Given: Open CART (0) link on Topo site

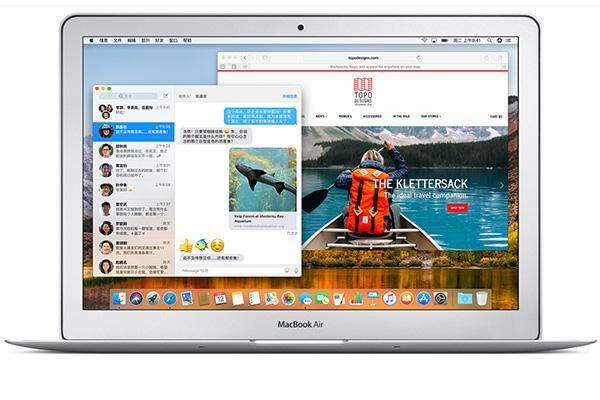Looking at the screenshot, I should (496, 116).
